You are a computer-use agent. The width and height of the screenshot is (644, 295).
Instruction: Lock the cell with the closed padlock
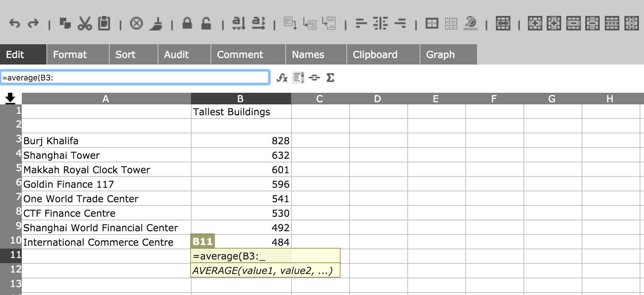(187, 24)
